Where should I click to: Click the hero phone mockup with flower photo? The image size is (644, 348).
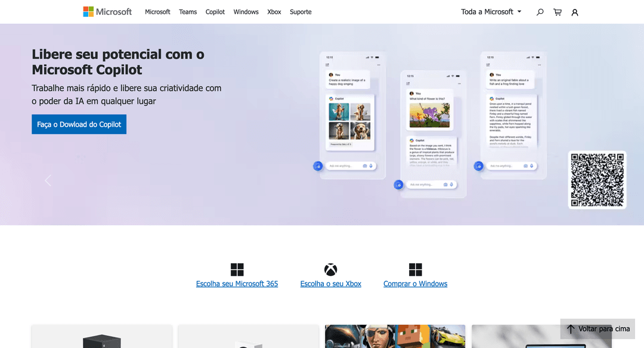tap(434, 134)
